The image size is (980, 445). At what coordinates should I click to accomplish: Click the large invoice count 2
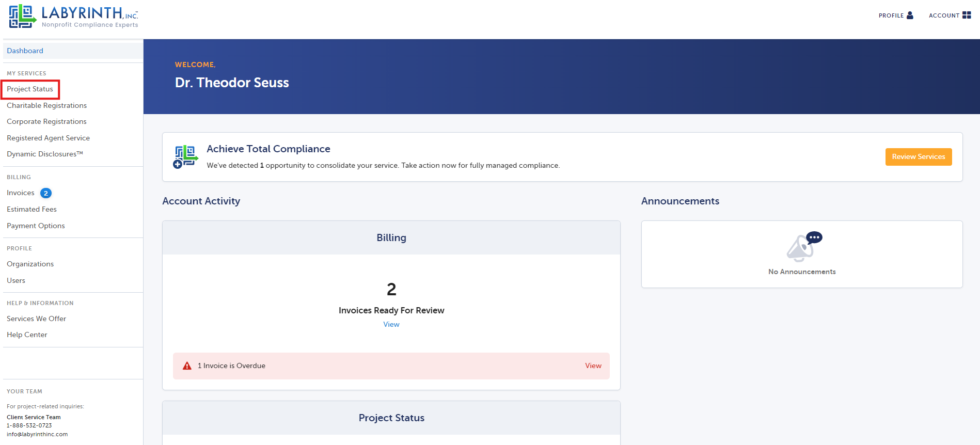pos(391,289)
